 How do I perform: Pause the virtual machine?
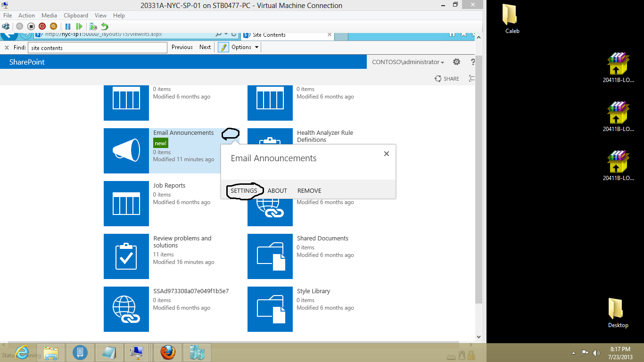(68, 26)
